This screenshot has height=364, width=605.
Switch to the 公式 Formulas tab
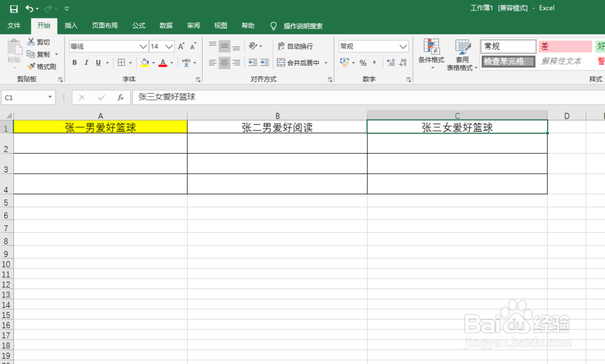(x=139, y=25)
